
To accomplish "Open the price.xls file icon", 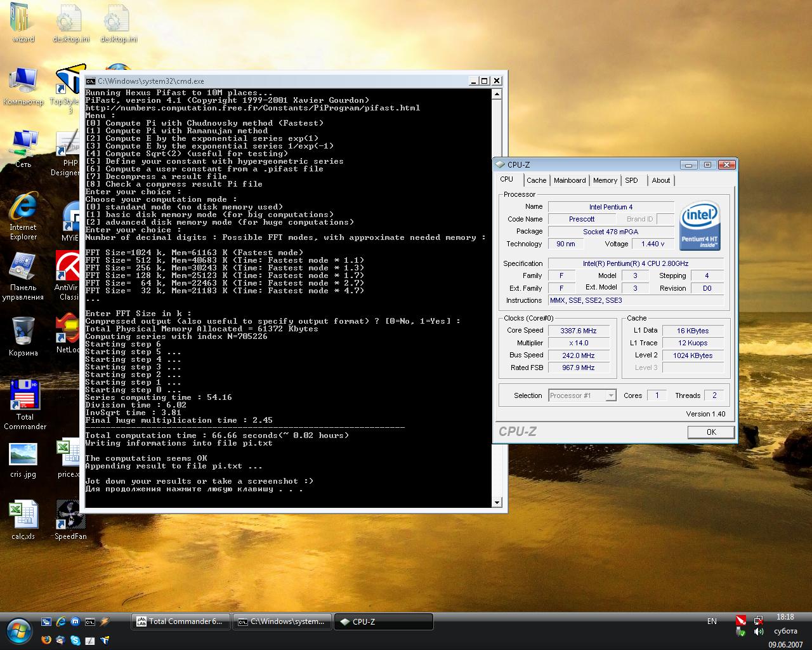I will [x=69, y=459].
